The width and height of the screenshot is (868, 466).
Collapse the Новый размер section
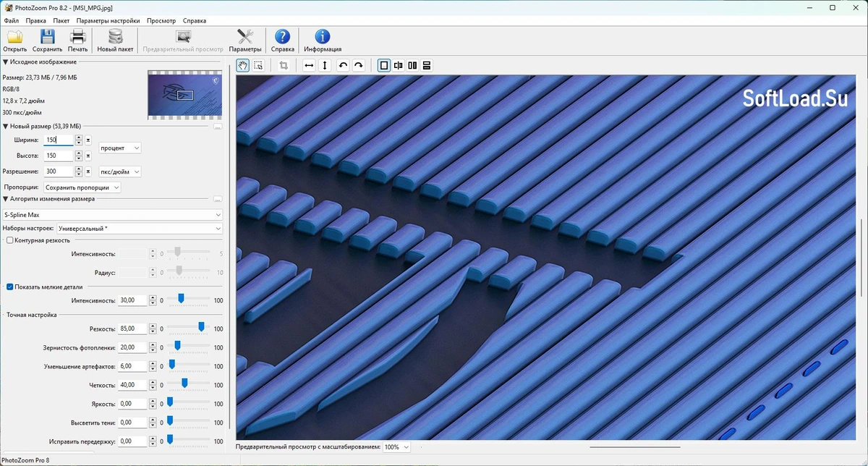click(x=6, y=126)
